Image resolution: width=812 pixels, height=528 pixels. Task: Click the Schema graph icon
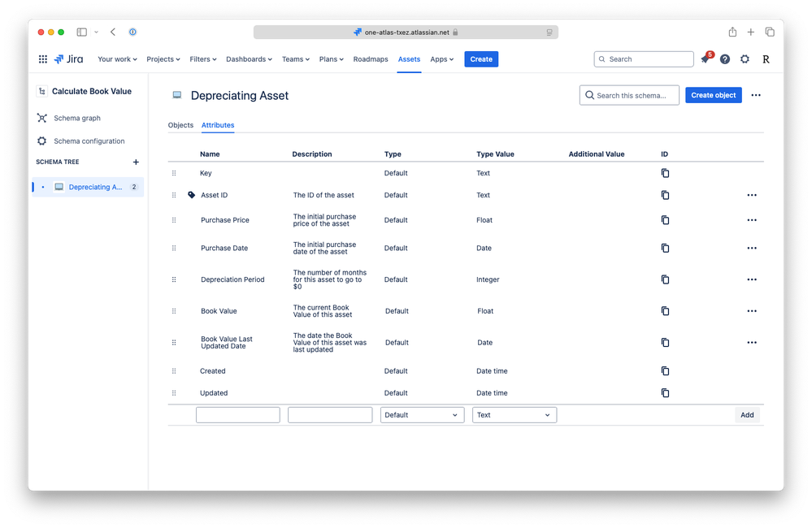42,118
